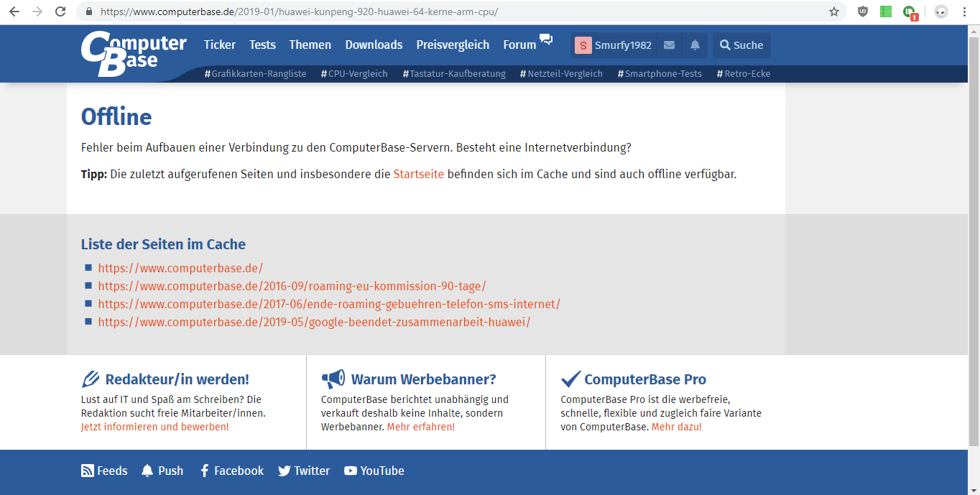Open the Twitter footer link

point(304,471)
